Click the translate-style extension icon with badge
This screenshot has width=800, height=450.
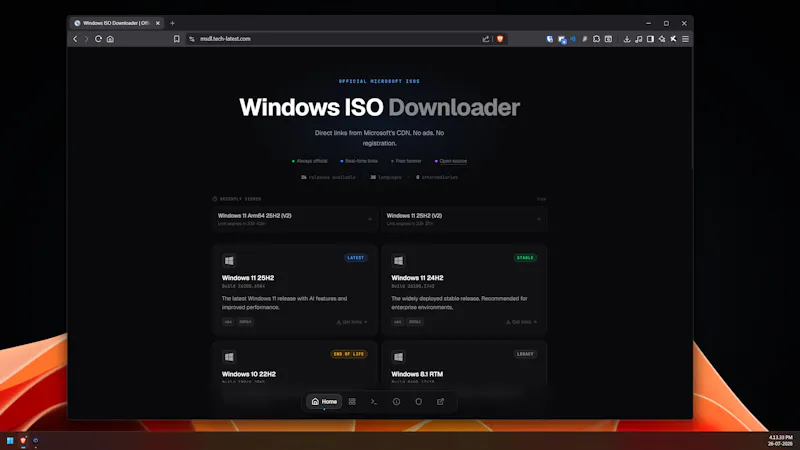(562, 39)
